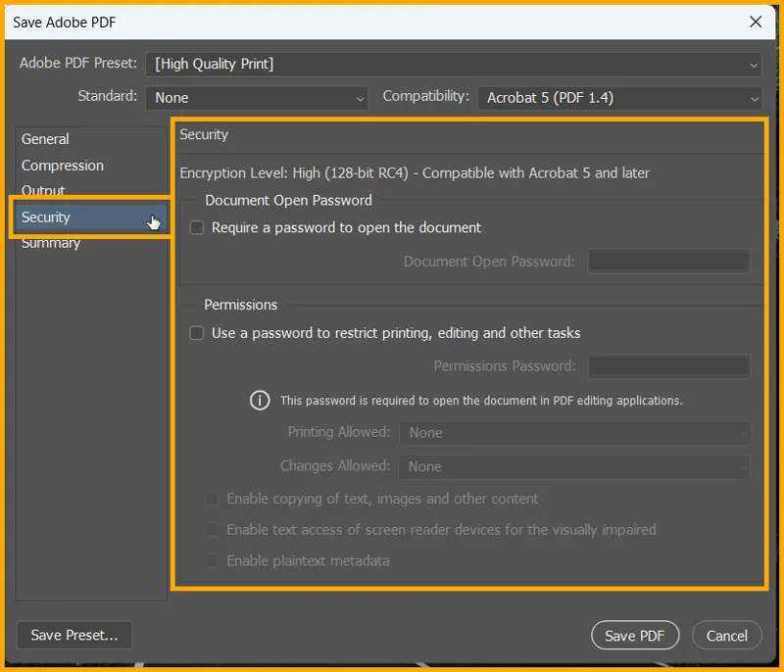This screenshot has width=784, height=672.
Task: Cancel the Save Adobe PDF dialog
Action: (727, 635)
